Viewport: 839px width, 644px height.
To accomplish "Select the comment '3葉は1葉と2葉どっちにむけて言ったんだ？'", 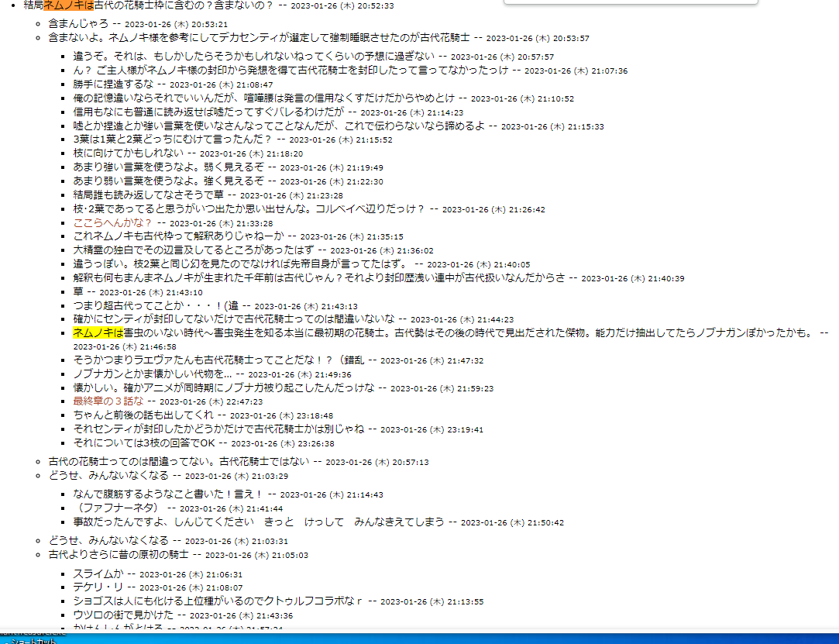I will [173, 139].
